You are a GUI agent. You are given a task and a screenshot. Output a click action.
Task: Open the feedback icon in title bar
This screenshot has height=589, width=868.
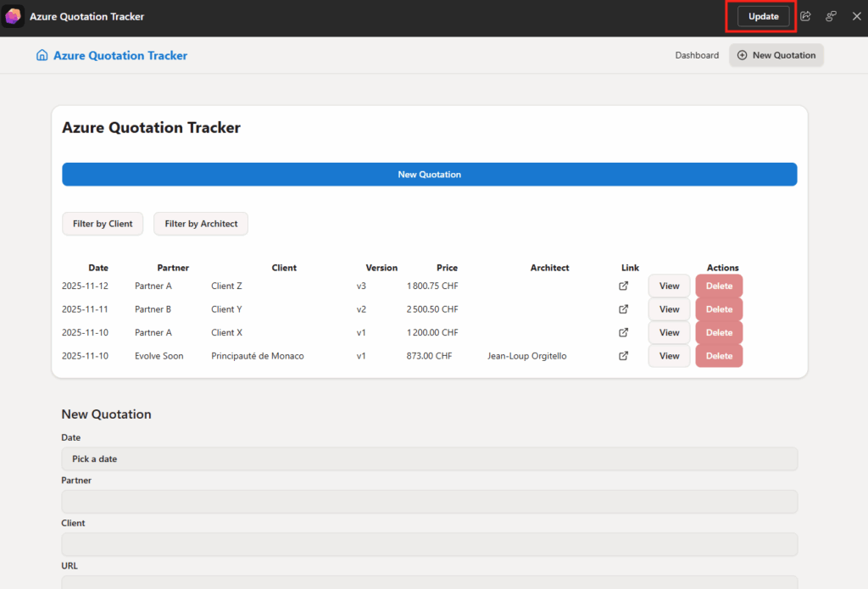click(x=832, y=16)
